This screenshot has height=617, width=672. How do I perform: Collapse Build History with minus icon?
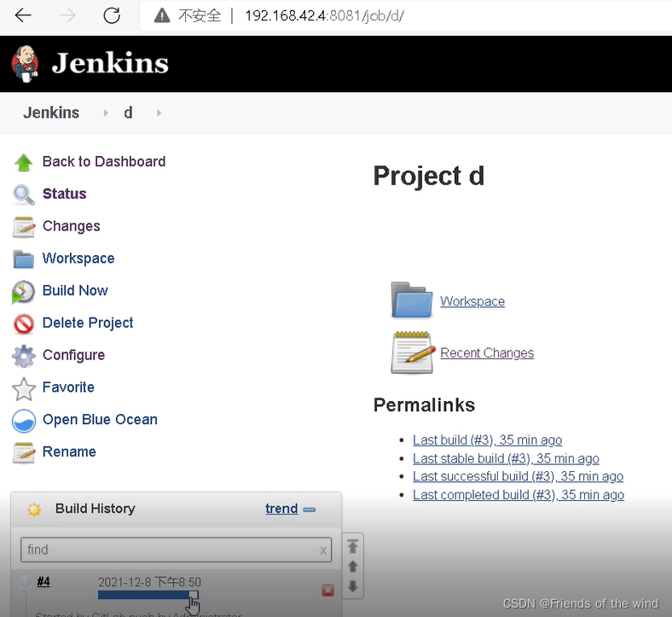coord(309,509)
